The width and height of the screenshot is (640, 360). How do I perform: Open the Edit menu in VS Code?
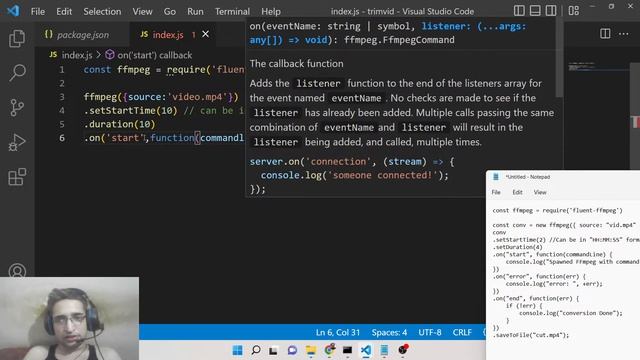coord(64,11)
